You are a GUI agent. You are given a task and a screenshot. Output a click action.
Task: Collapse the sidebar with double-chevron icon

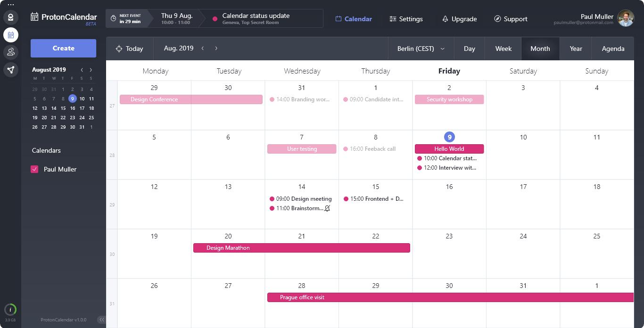pyautogui.click(x=101, y=320)
